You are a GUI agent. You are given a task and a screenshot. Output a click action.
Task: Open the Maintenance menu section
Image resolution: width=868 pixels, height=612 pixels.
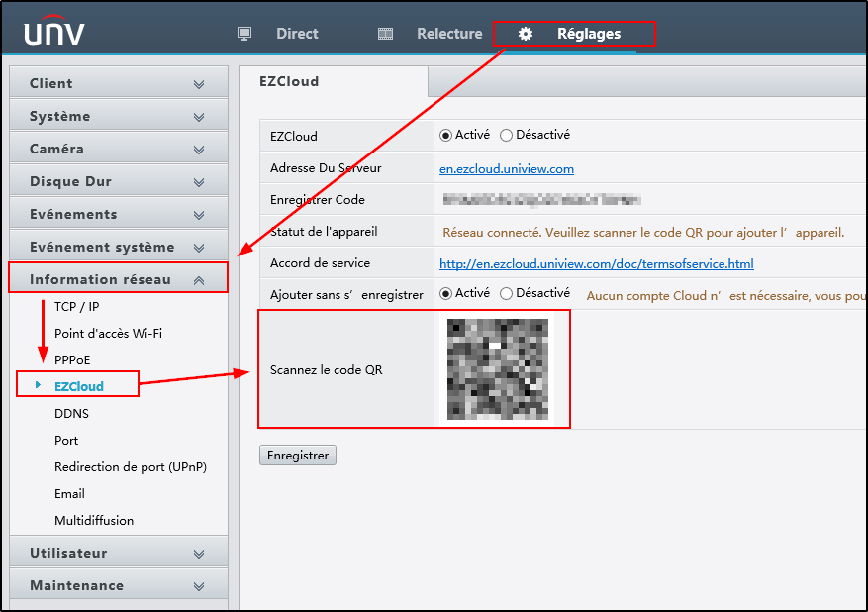point(119,585)
